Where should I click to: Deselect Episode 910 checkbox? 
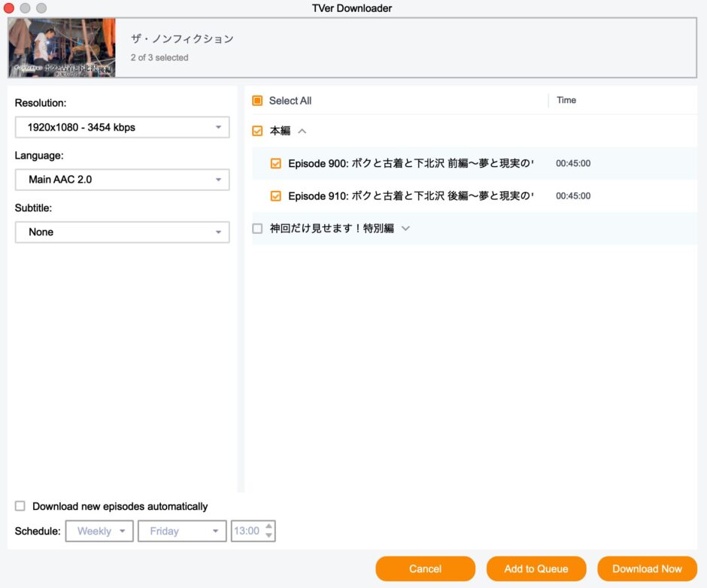[276, 195]
